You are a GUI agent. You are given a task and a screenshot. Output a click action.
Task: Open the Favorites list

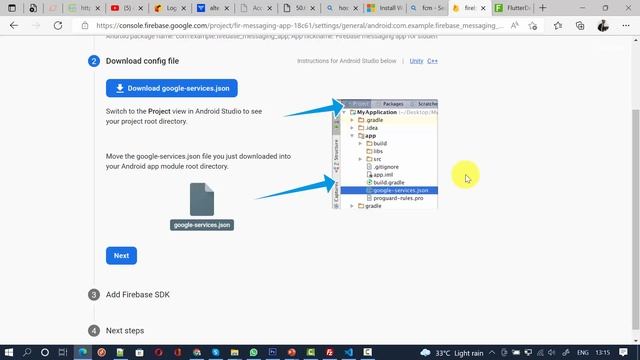(558, 26)
